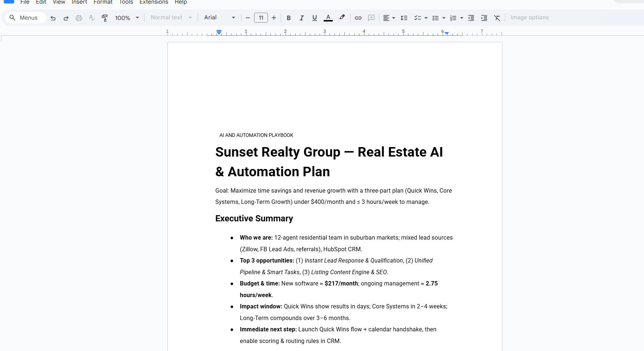644x351 pixels.
Task: Open the Arial font dropdown
Action: (220, 17)
